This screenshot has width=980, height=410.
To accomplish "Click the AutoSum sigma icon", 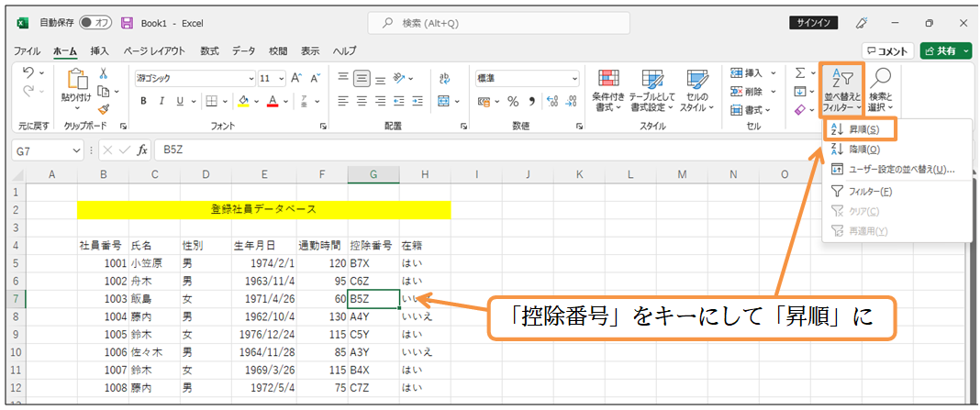I will coord(799,72).
